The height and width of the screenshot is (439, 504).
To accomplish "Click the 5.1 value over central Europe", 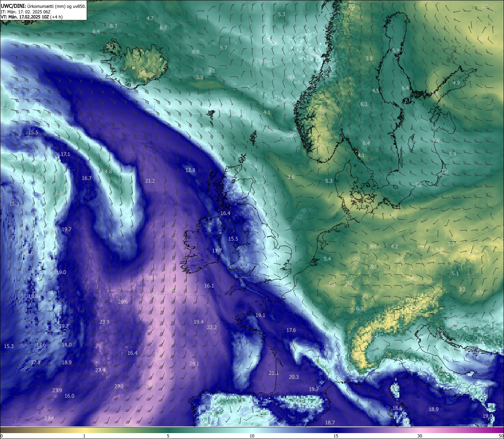I will pos(455,274).
